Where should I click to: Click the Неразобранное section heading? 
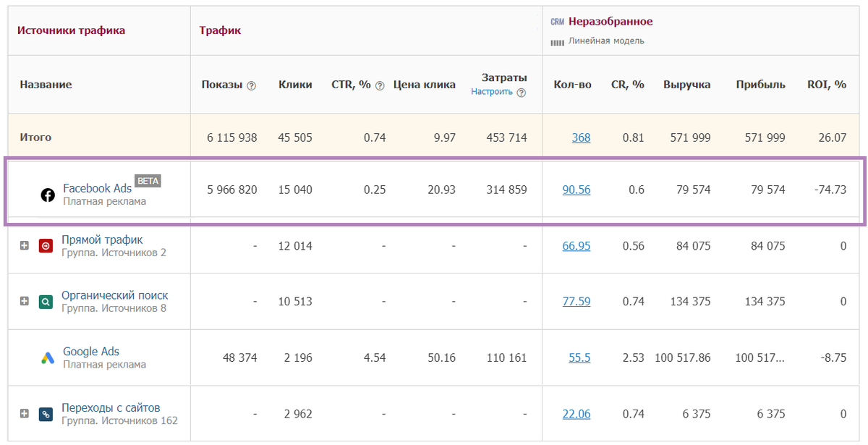[x=610, y=22]
